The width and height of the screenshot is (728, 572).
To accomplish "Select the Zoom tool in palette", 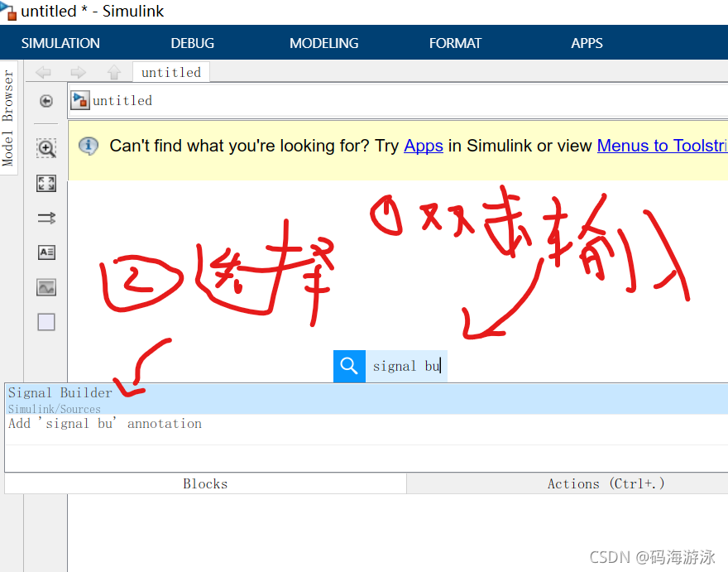I will (46, 148).
